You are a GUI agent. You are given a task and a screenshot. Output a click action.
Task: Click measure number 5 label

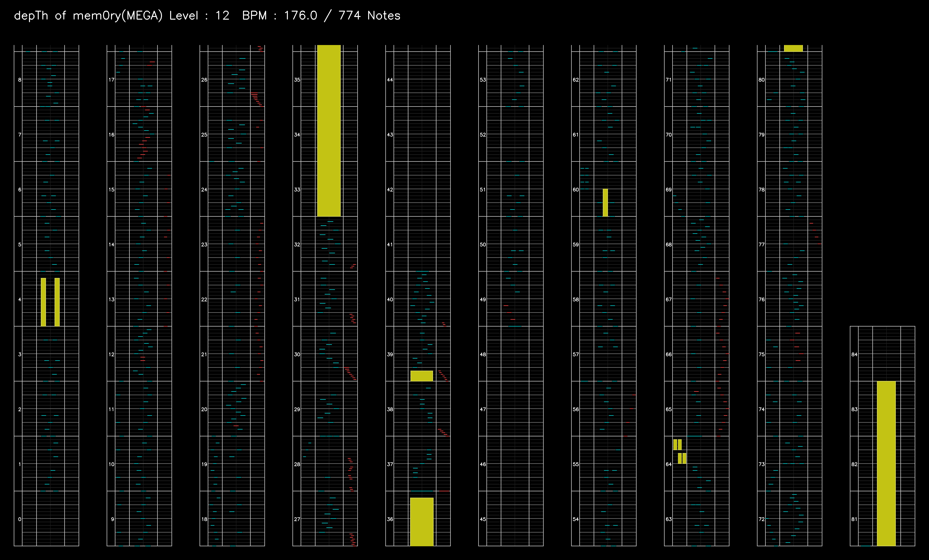(20, 245)
